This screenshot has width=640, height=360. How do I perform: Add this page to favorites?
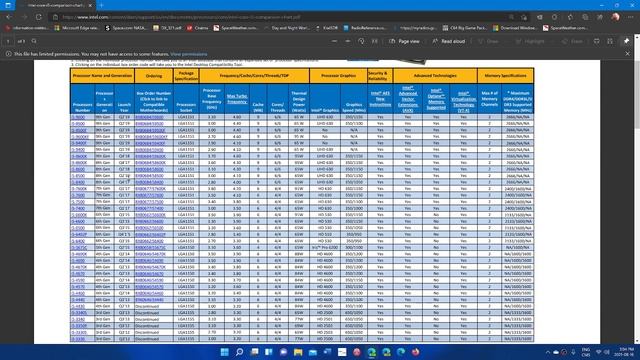[x=524, y=17]
